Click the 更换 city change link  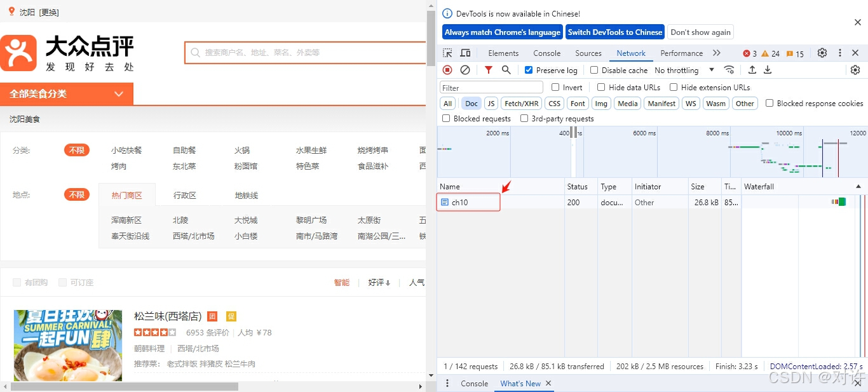coord(49,12)
